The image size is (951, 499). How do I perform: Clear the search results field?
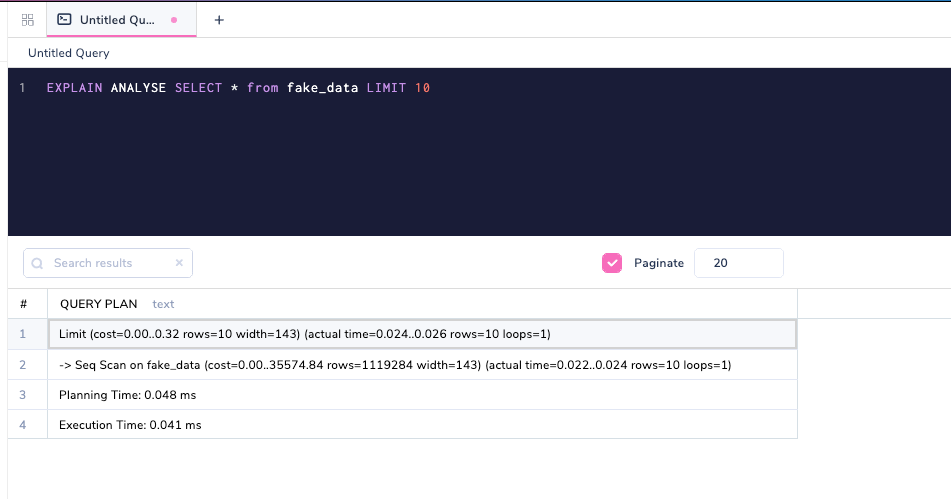[179, 263]
